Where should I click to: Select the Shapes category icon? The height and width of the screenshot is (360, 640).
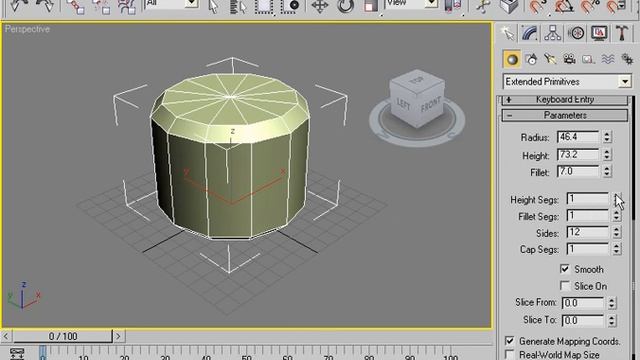pyautogui.click(x=531, y=60)
